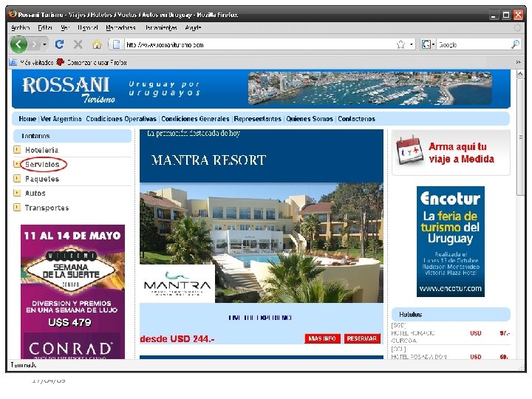Click the page icon beside the URL
Image resolution: width=532 pixels, height=399 pixels.
coord(117,44)
